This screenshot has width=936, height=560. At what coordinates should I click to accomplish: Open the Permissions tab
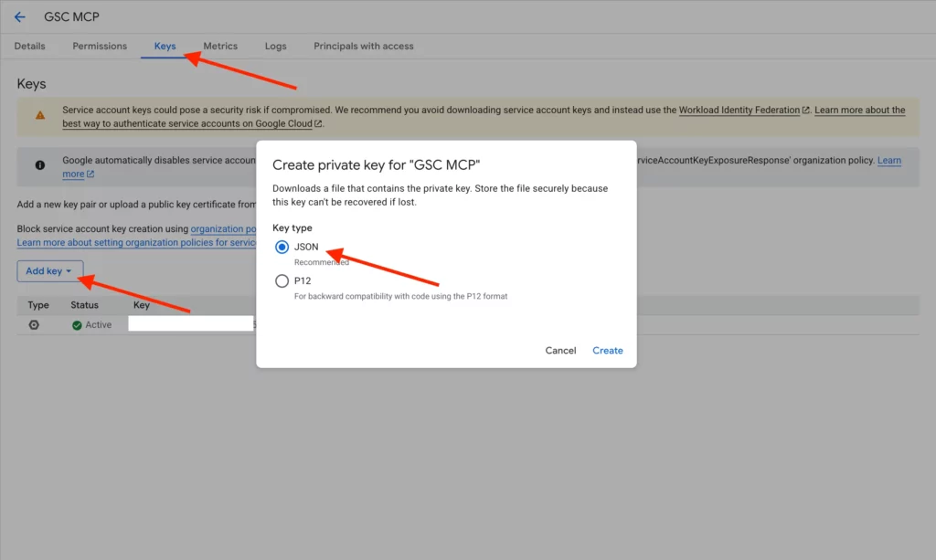click(x=100, y=46)
